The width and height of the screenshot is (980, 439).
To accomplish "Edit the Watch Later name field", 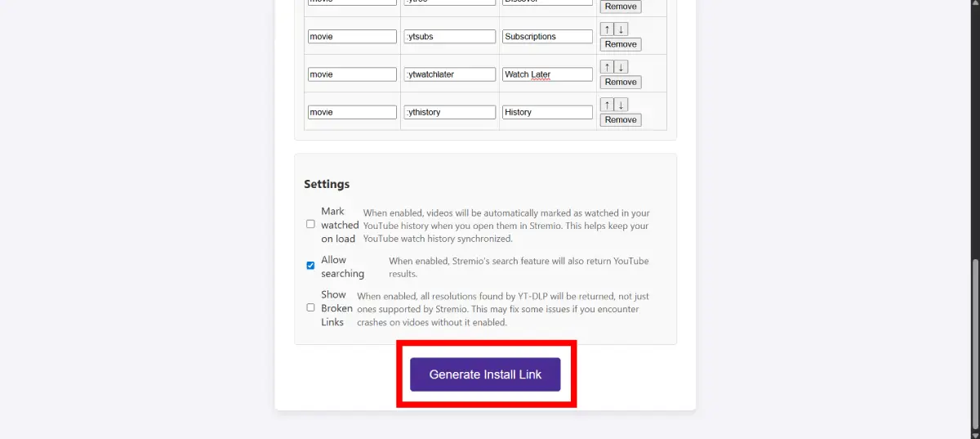I will (x=547, y=74).
